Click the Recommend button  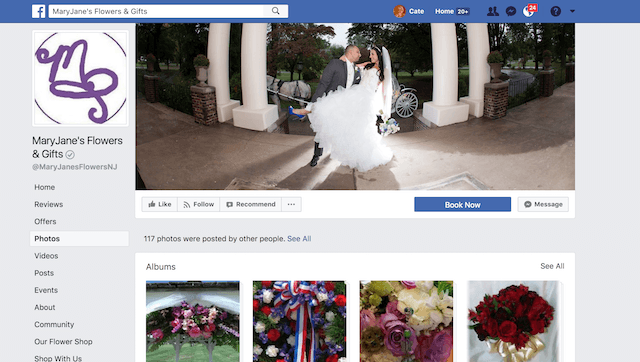[251, 204]
